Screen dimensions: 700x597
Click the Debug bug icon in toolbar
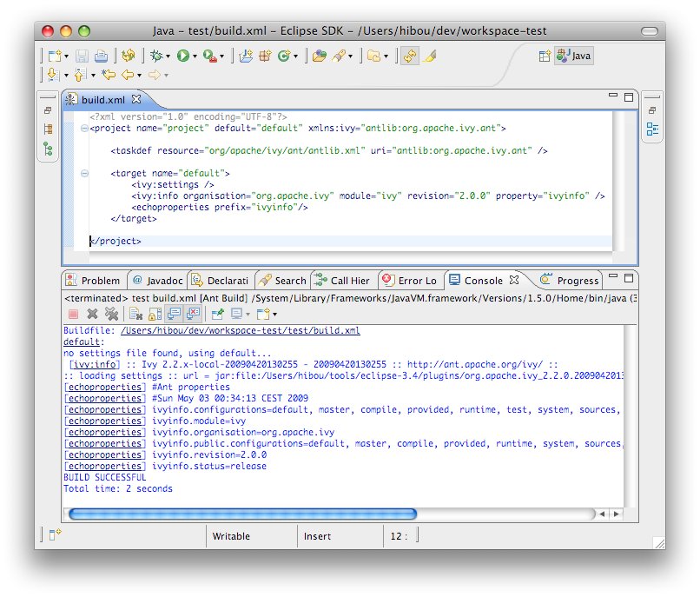point(156,56)
